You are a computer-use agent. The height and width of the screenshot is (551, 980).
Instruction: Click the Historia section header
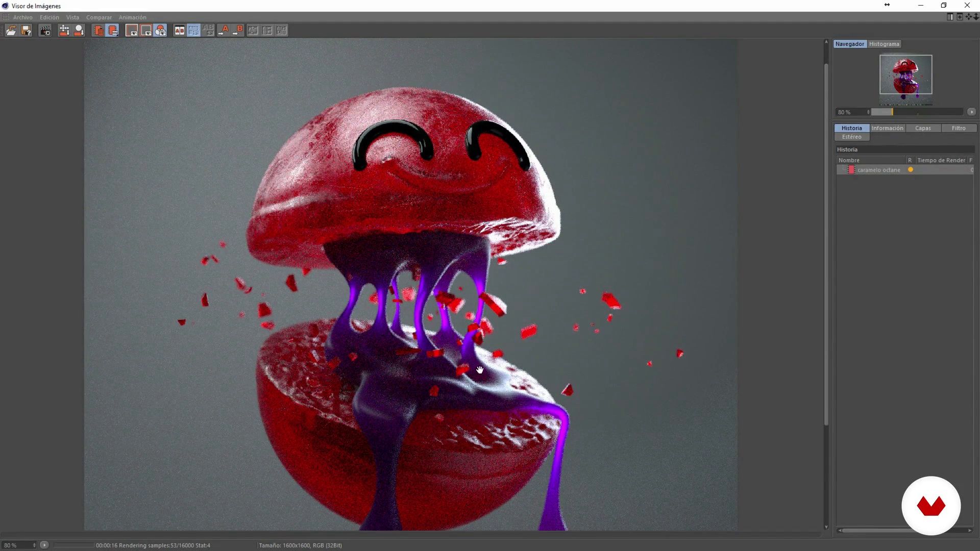pos(905,149)
